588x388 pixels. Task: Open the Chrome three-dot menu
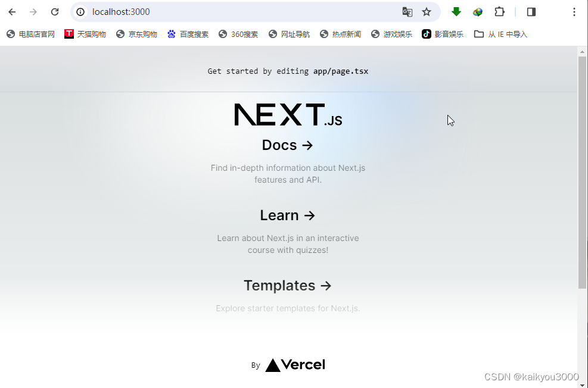point(574,11)
